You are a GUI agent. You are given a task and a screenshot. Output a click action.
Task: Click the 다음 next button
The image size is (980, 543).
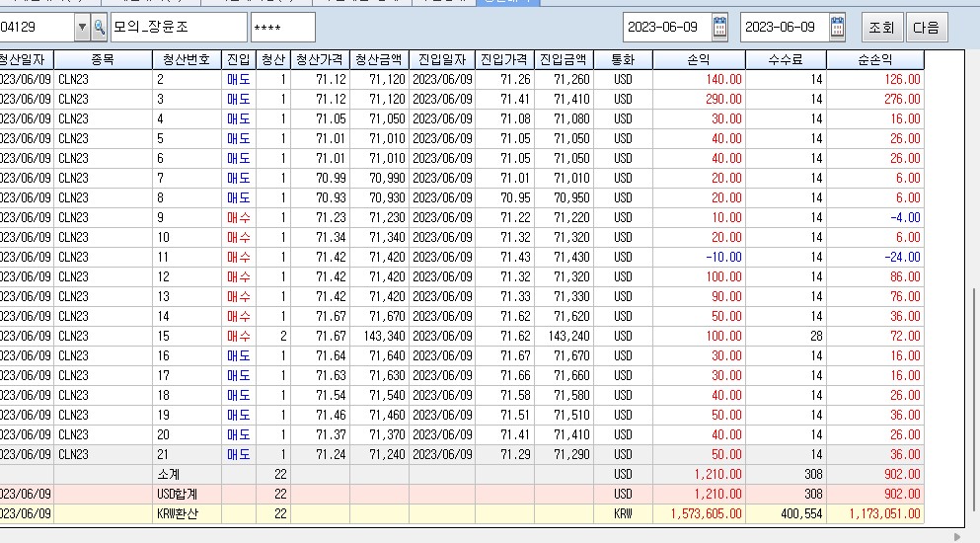[x=927, y=27]
